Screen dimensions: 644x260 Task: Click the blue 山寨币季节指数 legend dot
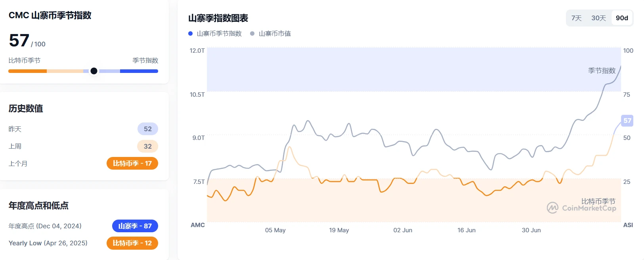[191, 34]
